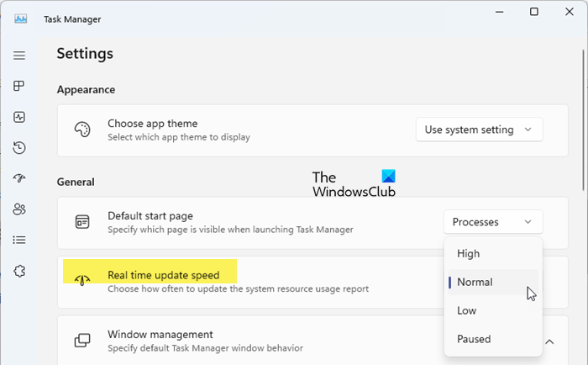Viewport: 588px width, 365px height.
Task: Select Normal update speed
Action: pyautogui.click(x=475, y=282)
